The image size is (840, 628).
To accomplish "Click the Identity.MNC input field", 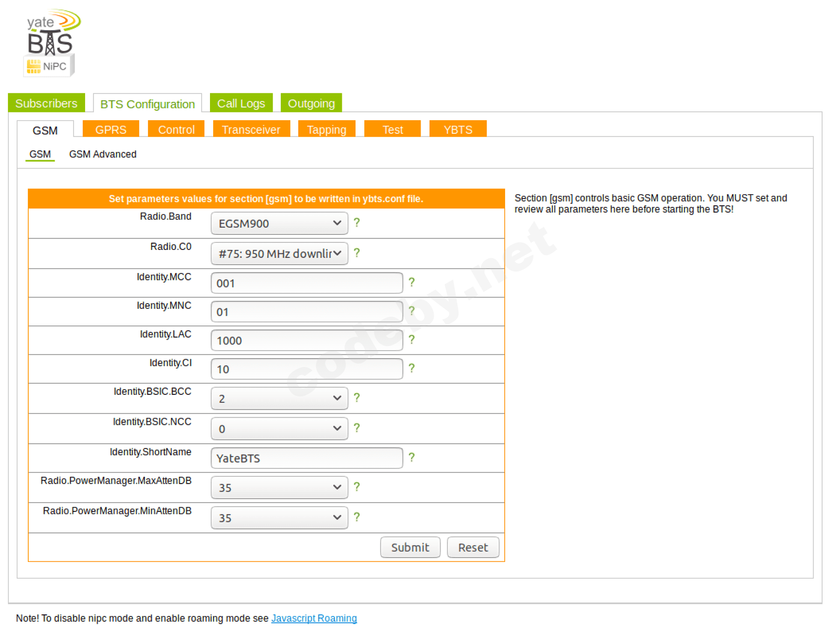I will (x=307, y=312).
